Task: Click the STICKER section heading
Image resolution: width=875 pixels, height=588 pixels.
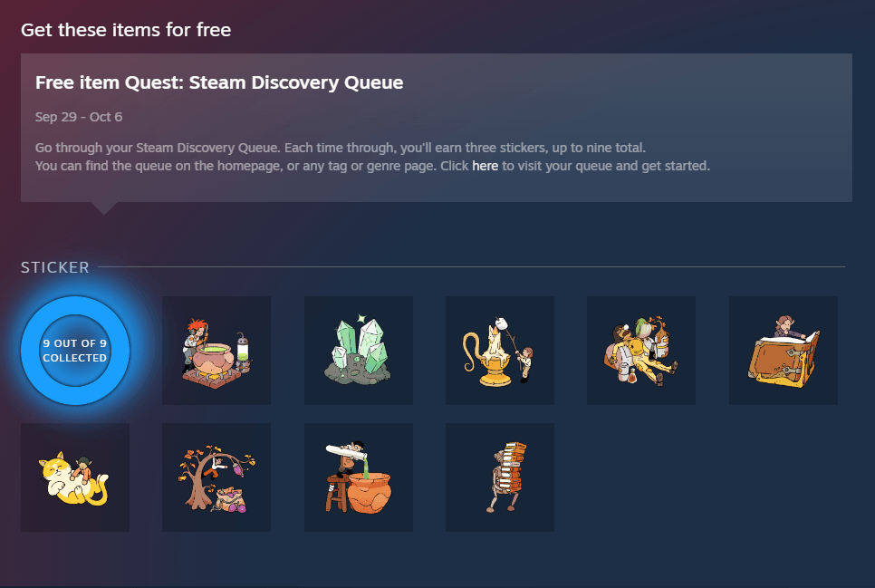Action: pos(54,267)
